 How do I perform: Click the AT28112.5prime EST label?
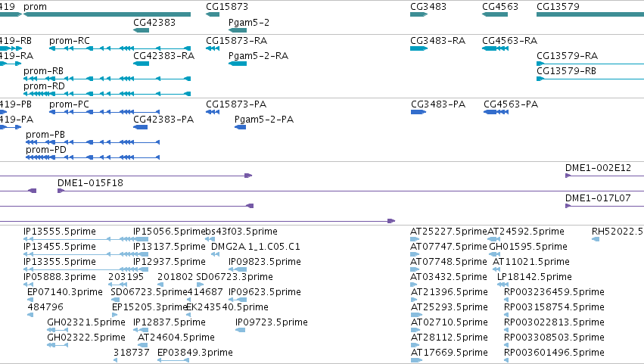point(450,338)
